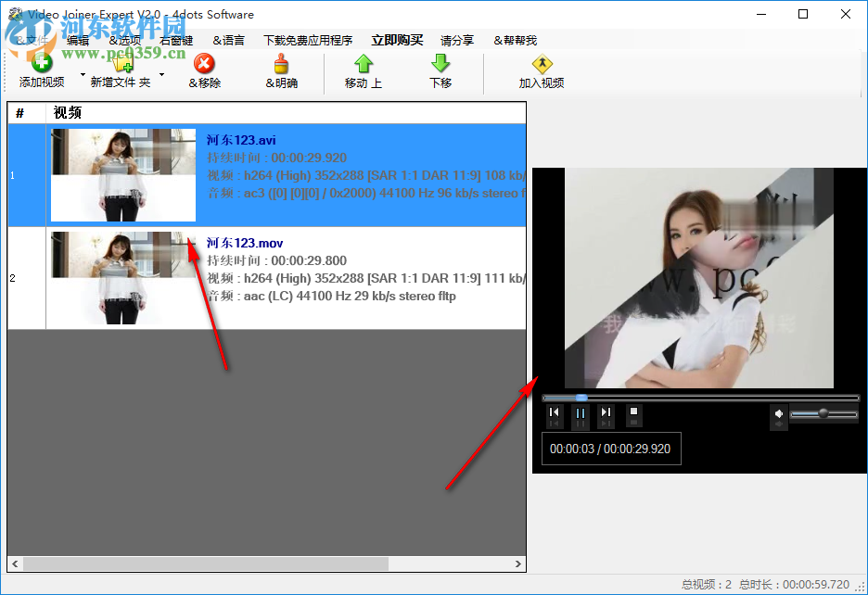Image resolution: width=868 pixels, height=595 pixels.
Task: Click the 新增文件夹 add folder icon
Action: [x=121, y=61]
